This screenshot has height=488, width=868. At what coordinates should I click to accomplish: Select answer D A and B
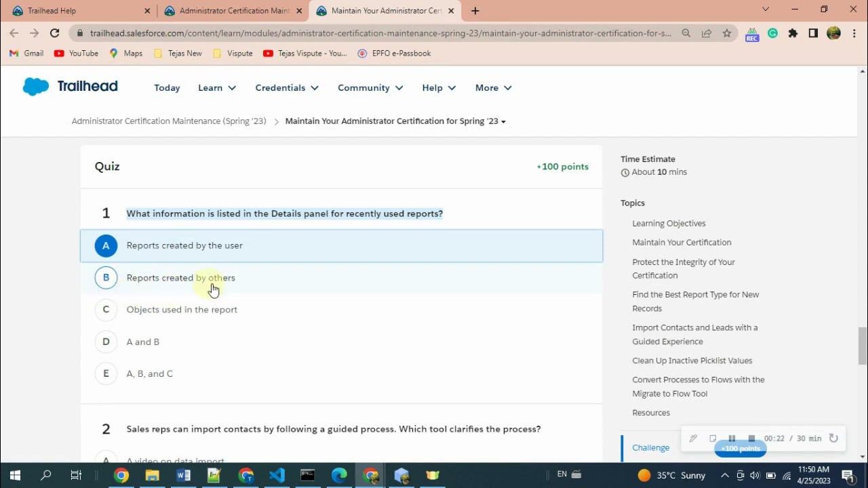[341, 342]
